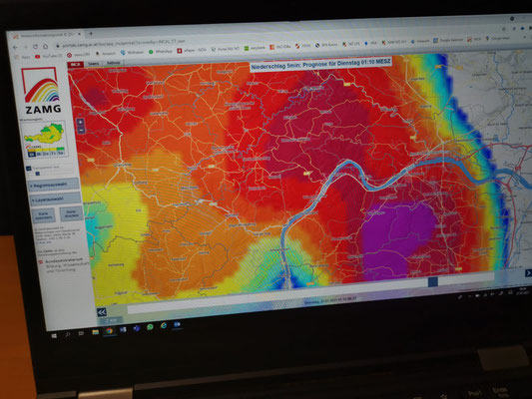Go back with the browser back arrow
This screenshot has width=532, height=399.
pyautogui.click(x=16, y=47)
